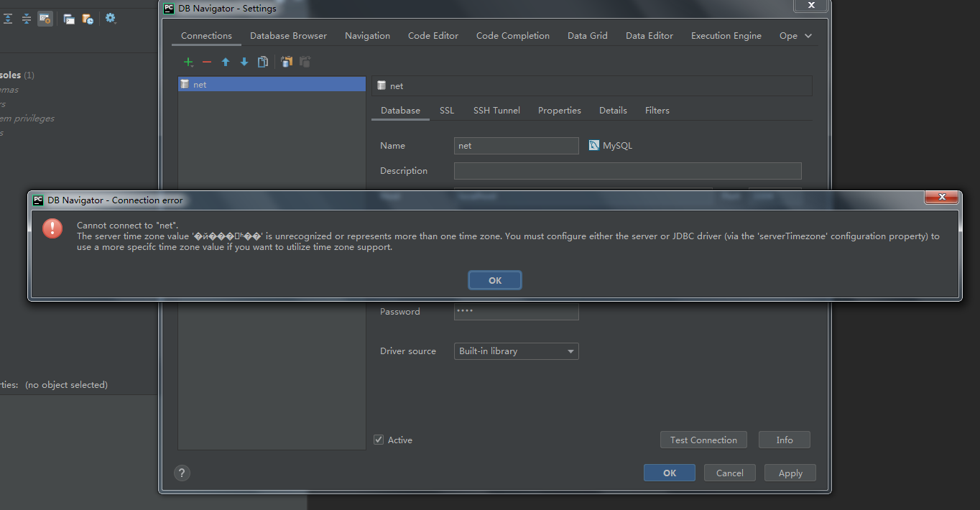The height and width of the screenshot is (510, 980).
Task: Remove the selected connection with the red minus
Action: [x=207, y=62]
